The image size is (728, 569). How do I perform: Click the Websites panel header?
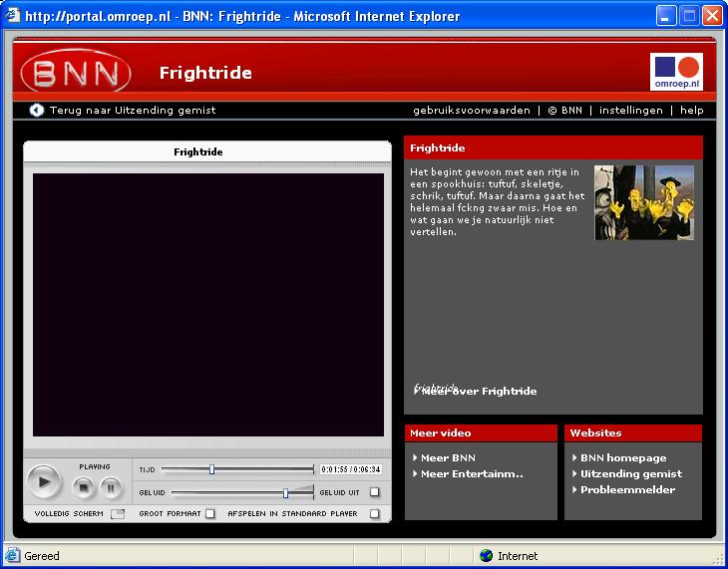click(x=633, y=432)
